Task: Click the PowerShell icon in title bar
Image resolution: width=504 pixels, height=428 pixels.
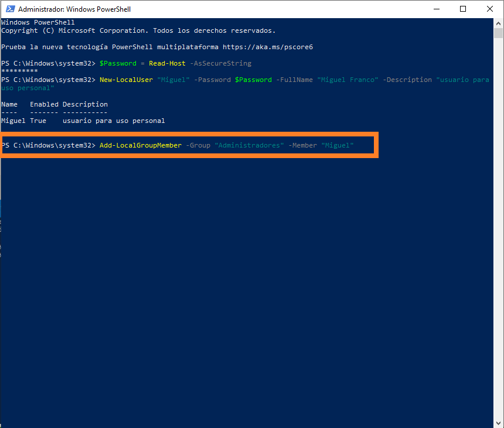Action: tap(9, 9)
